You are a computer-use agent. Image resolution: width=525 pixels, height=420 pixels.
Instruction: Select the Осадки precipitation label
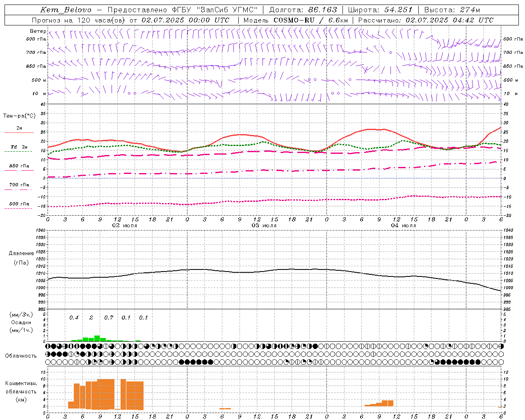click(x=21, y=322)
